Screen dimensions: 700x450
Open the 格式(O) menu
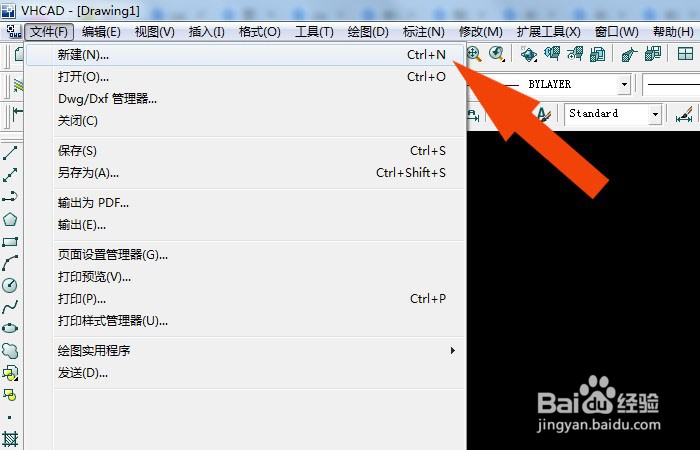[259, 32]
